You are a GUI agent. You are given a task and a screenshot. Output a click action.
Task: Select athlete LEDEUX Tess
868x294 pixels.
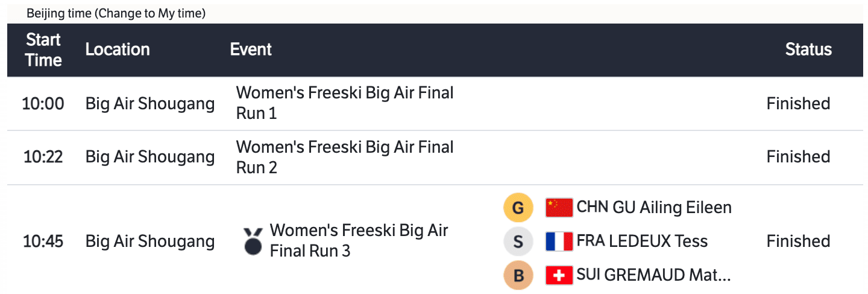(642, 241)
